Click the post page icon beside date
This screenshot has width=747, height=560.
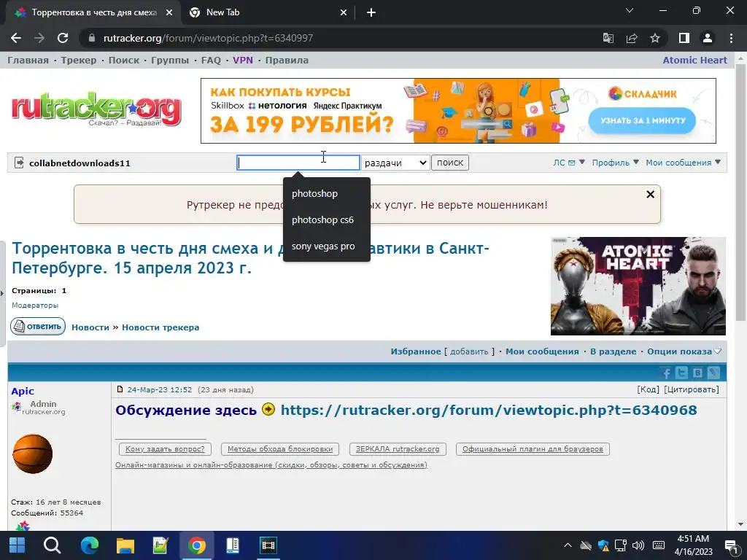(120, 389)
